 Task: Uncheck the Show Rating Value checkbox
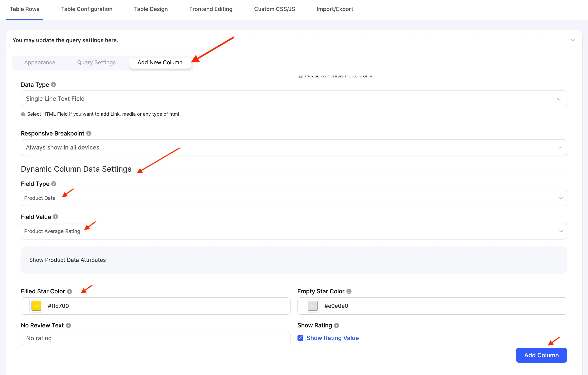(300, 338)
